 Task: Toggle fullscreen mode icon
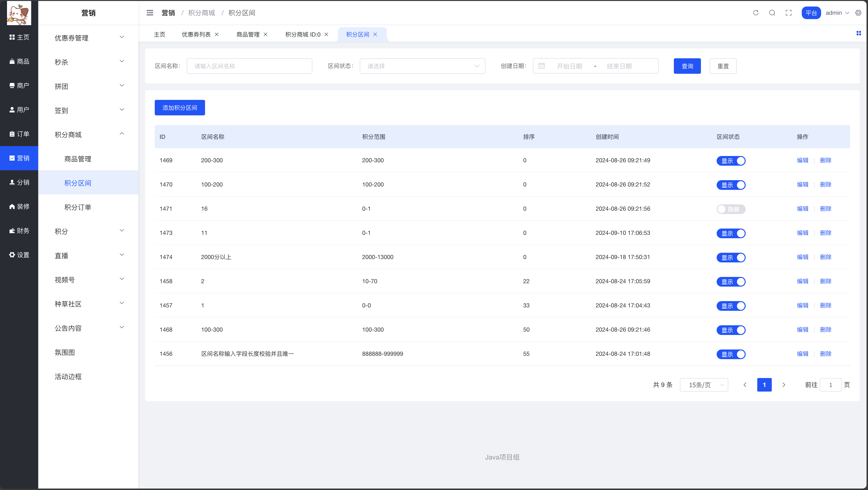[788, 13]
